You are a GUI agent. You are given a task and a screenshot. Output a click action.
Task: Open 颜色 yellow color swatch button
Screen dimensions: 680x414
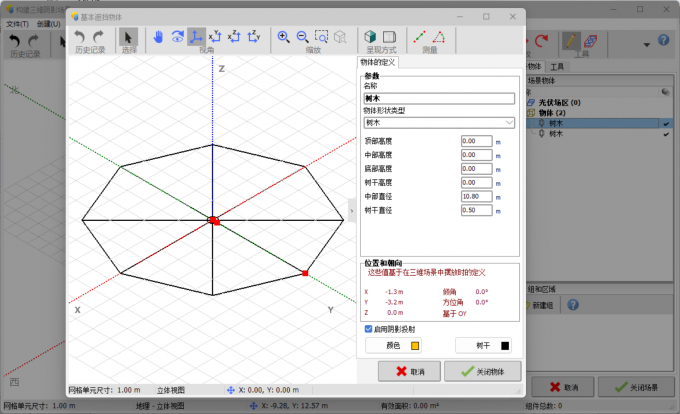click(393, 346)
